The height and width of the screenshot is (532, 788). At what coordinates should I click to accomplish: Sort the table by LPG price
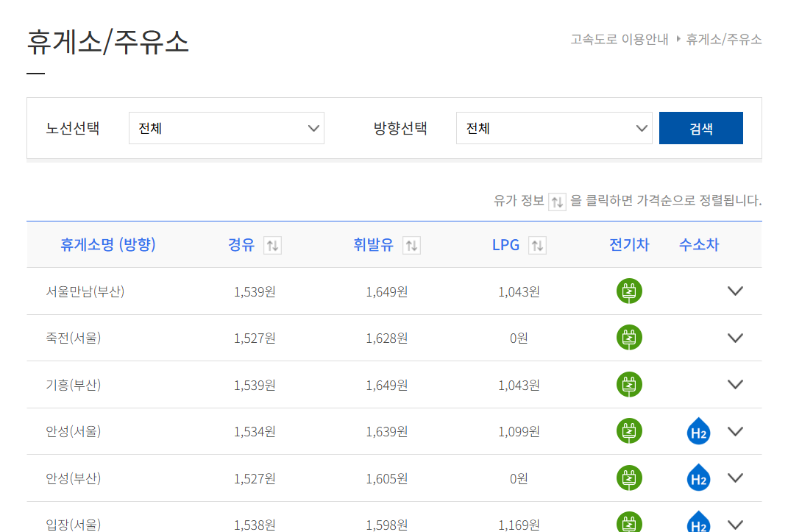537,245
